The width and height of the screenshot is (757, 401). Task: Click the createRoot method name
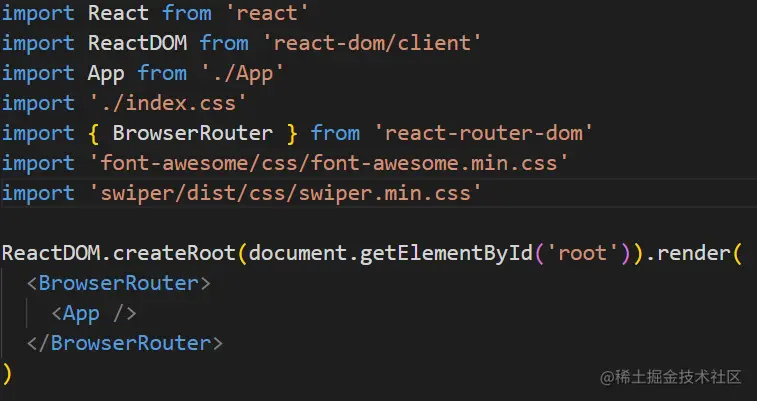click(174, 253)
